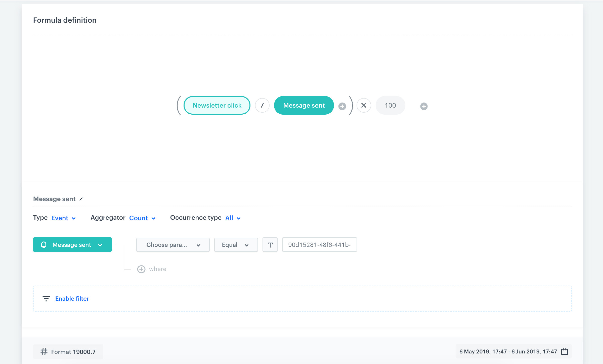The image size is (603, 364).
Task: Expand the Type Event dropdown
Action: [x=63, y=218]
